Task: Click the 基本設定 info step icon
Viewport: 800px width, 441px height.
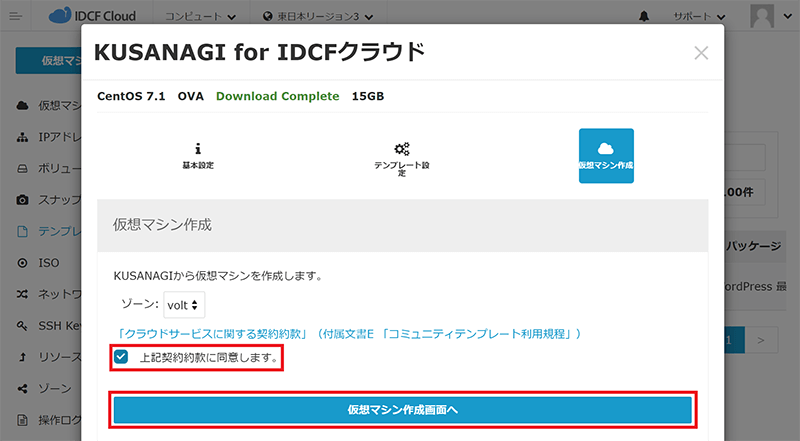Action: tap(197, 147)
